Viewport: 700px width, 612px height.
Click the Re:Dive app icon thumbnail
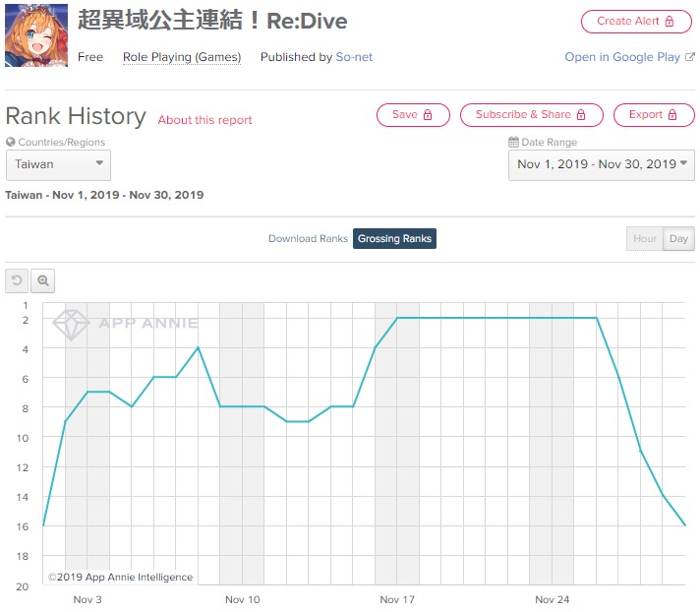point(36,35)
